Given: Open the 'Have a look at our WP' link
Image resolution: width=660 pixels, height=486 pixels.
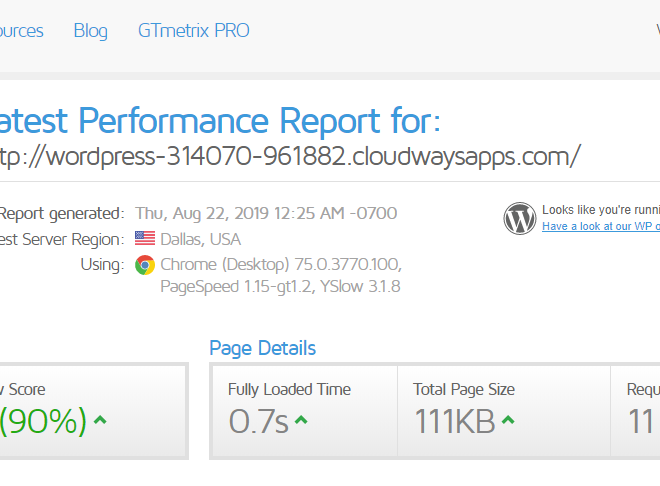Looking at the screenshot, I should pyautogui.click(x=601, y=226).
